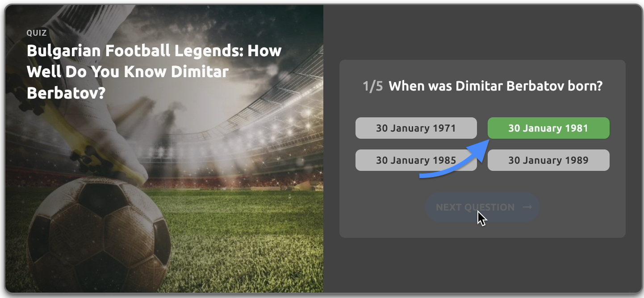
Task: Click the "1/5" question progress counter
Action: 372,86
